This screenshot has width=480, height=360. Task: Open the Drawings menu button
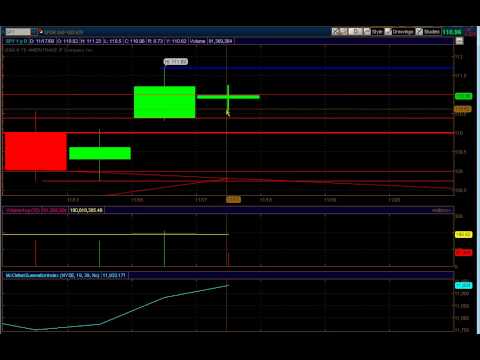(x=403, y=32)
